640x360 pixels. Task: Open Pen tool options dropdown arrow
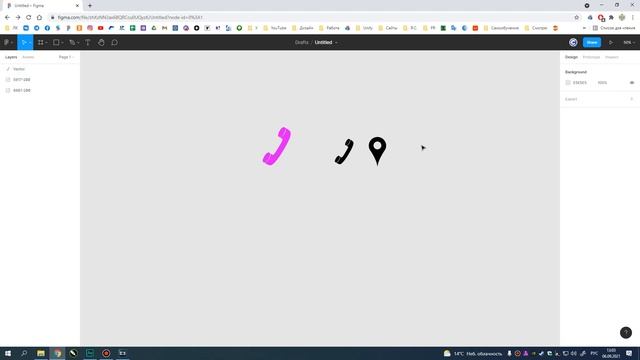click(78, 43)
